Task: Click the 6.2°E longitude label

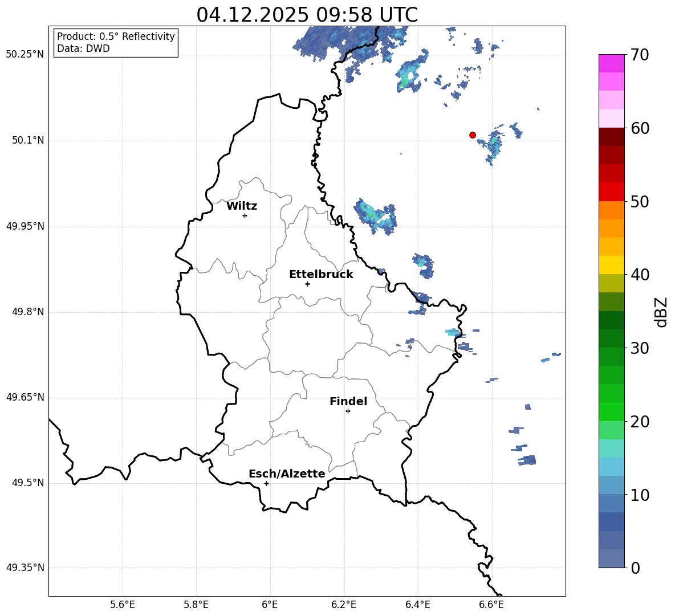Action: click(344, 605)
